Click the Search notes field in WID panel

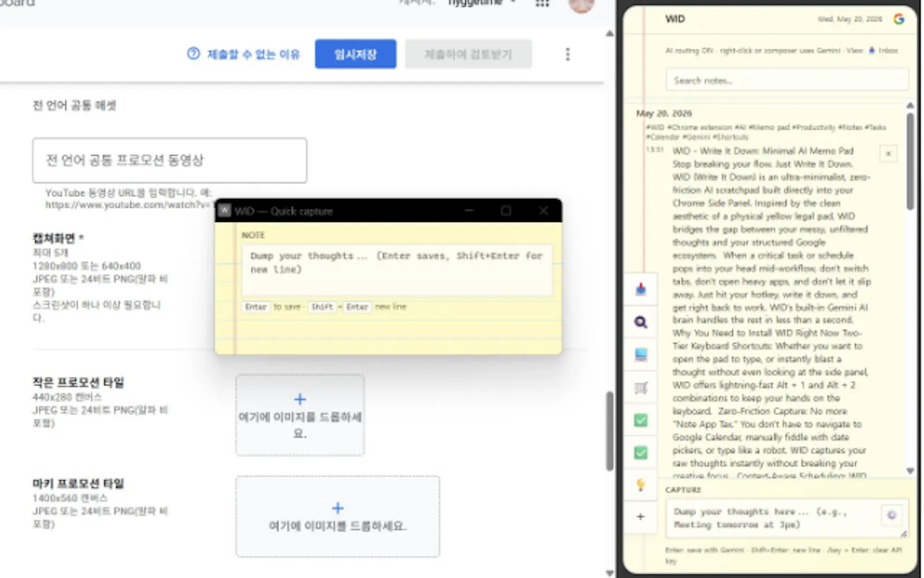click(x=787, y=80)
